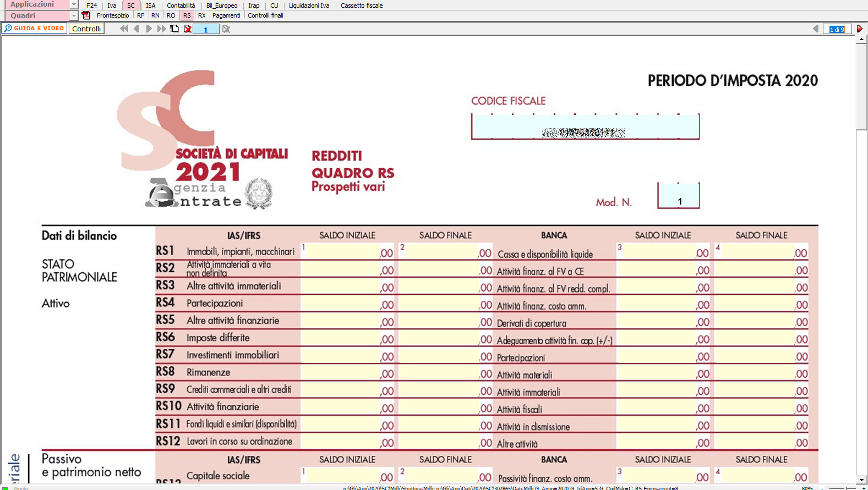Click Cassa e disponibilità liquide saldo iniziale field
This screenshot has width=868, height=490.
pos(663,251)
